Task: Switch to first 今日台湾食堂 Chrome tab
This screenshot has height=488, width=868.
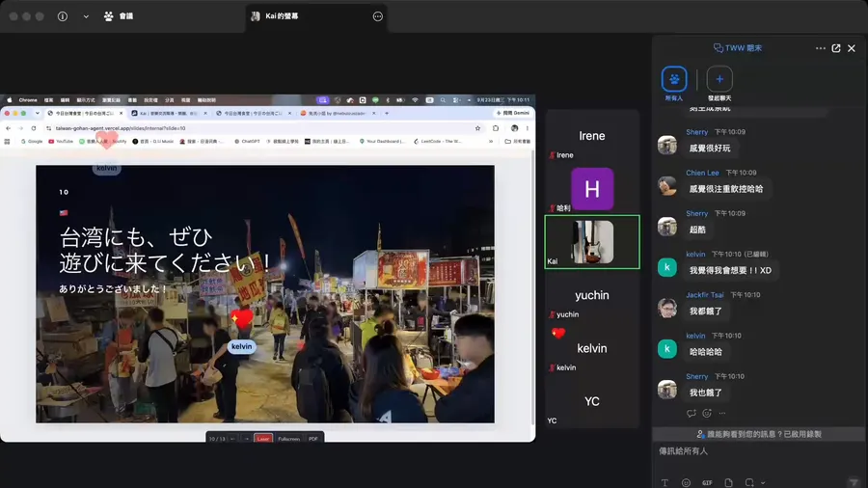Action: pyautogui.click(x=84, y=113)
